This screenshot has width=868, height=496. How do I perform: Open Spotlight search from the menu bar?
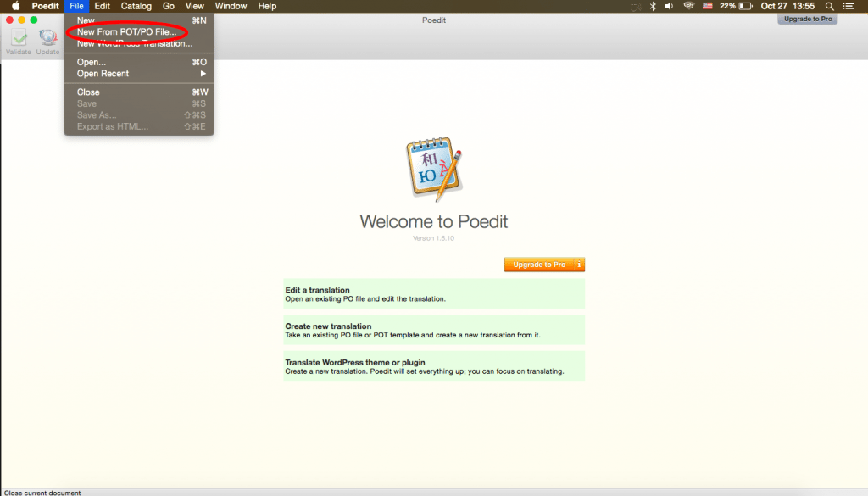pos(828,6)
